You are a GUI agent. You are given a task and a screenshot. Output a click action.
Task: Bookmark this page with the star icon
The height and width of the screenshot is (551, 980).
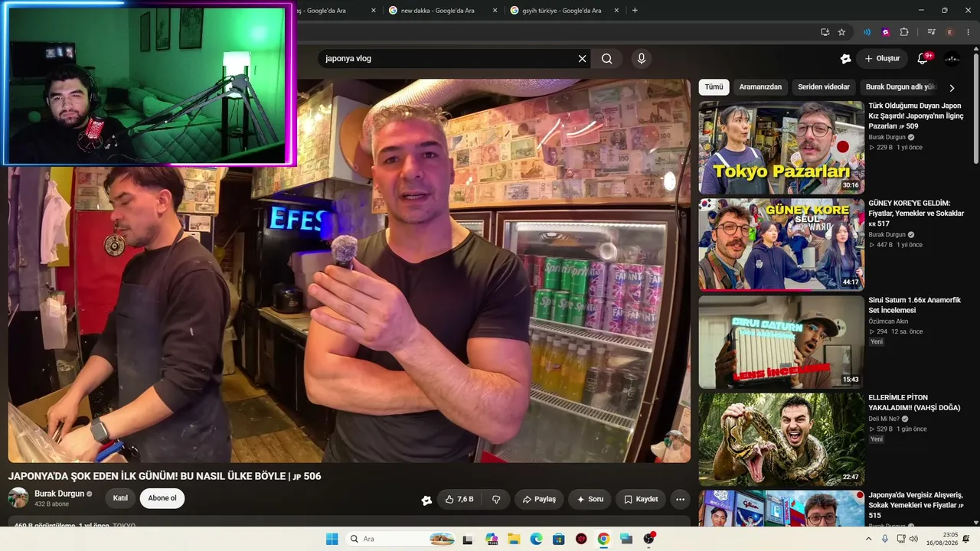842,32
